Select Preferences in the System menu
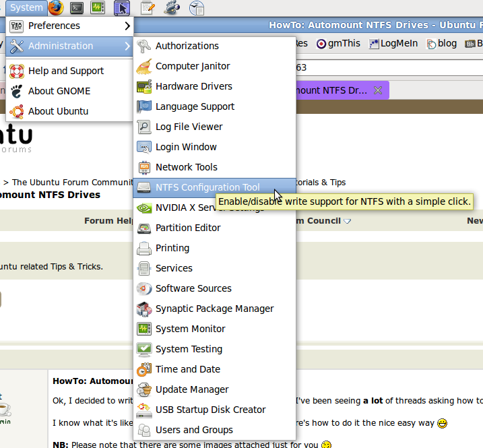 point(69,26)
